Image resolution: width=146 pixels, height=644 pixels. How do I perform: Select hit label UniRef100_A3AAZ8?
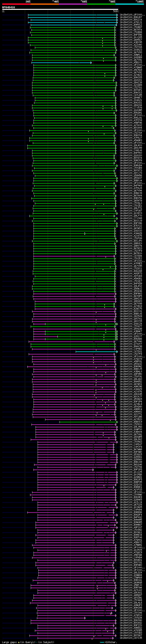(x=131, y=233)
